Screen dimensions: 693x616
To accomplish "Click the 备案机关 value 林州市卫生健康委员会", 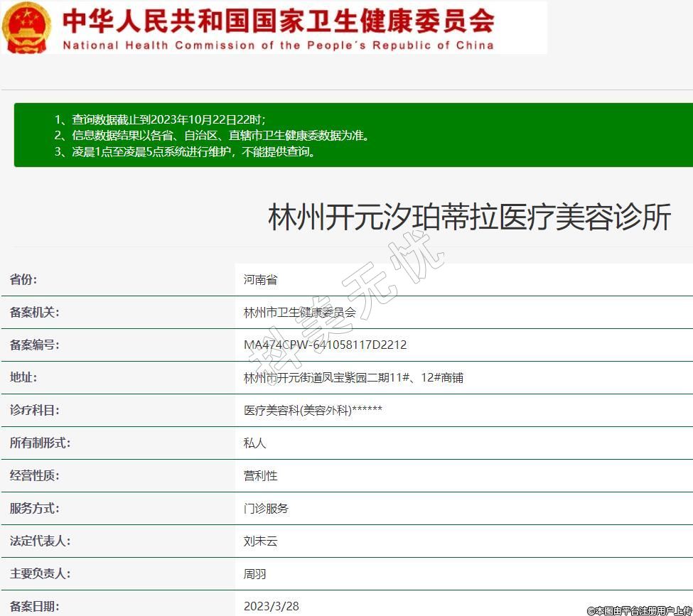I will (x=299, y=313).
